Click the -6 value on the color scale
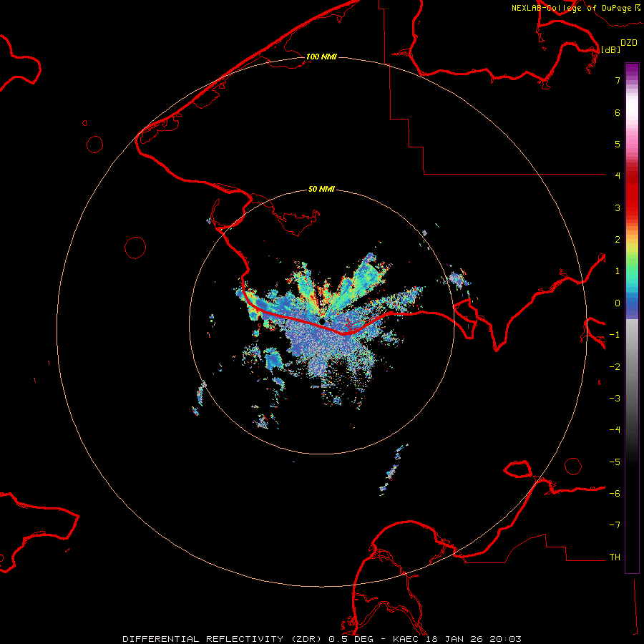This screenshot has width=644, height=644. 615,494
